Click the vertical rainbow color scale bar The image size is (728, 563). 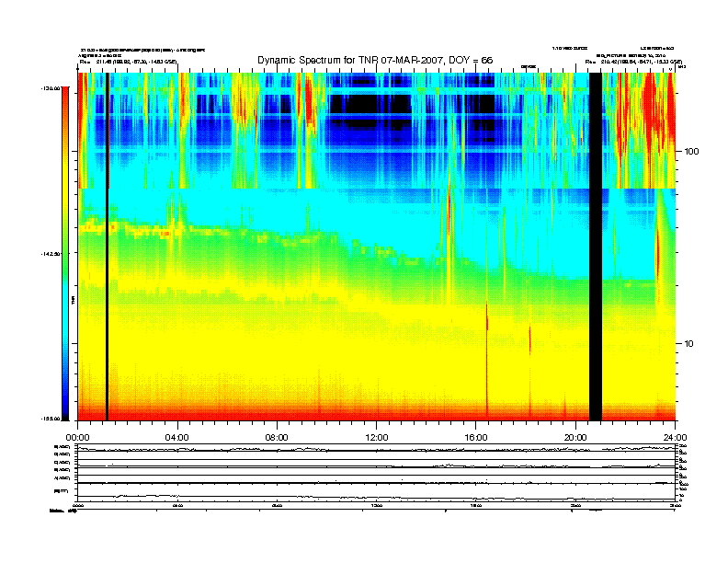click(65, 253)
